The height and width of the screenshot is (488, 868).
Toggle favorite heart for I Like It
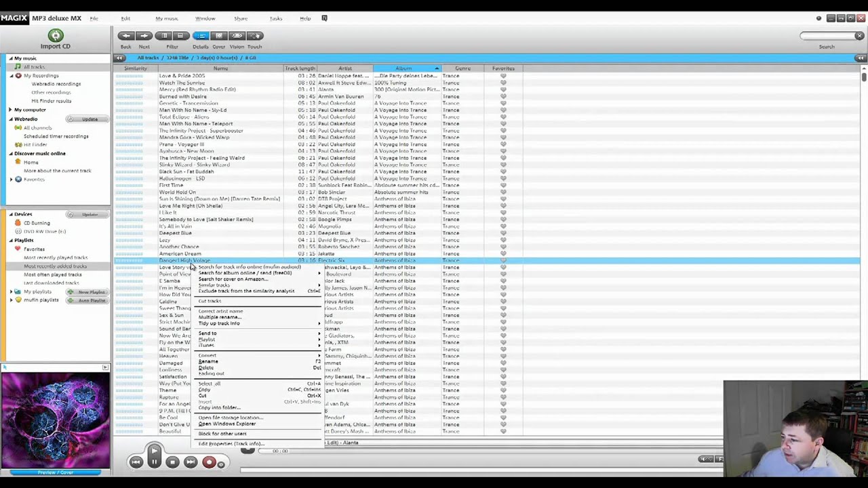click(x=503, y=213)
